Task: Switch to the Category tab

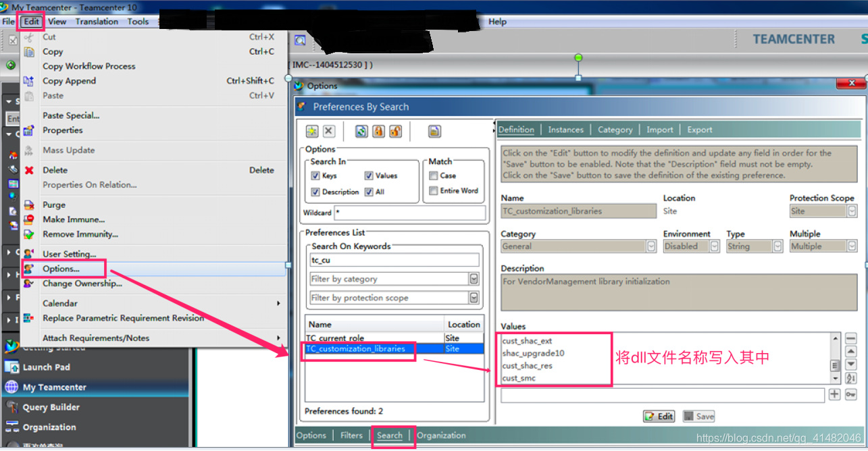Action: tap(615, 130)
